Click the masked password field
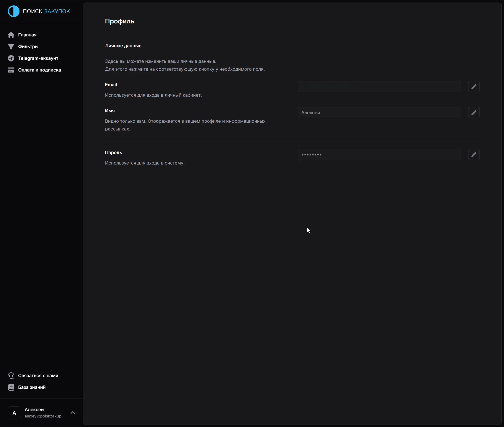Viewport: 504px width, 427px height. 379,155
